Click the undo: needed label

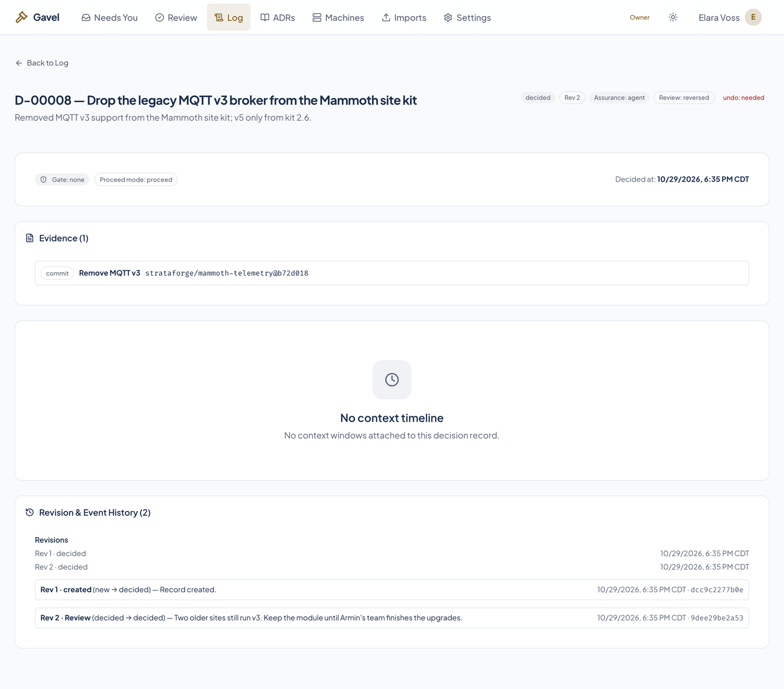[744, 98]
